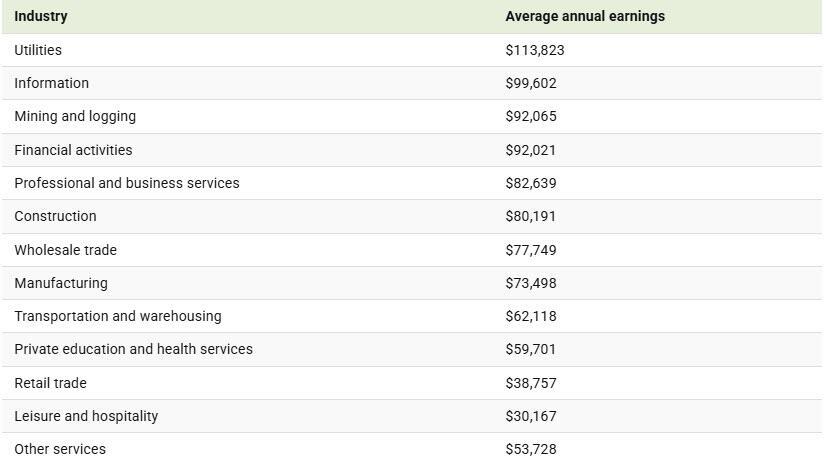Select the Mining and logging cell

click(75, 116)
